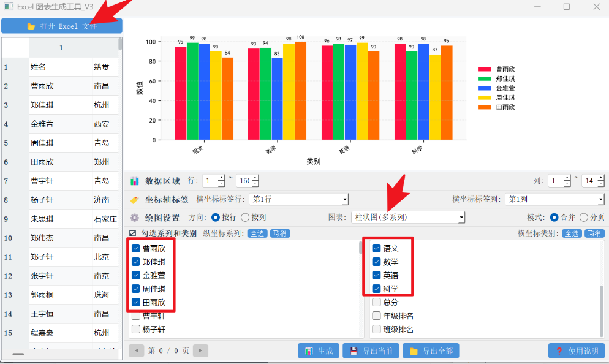Click the start row spinner showing 1

(213, 181)
